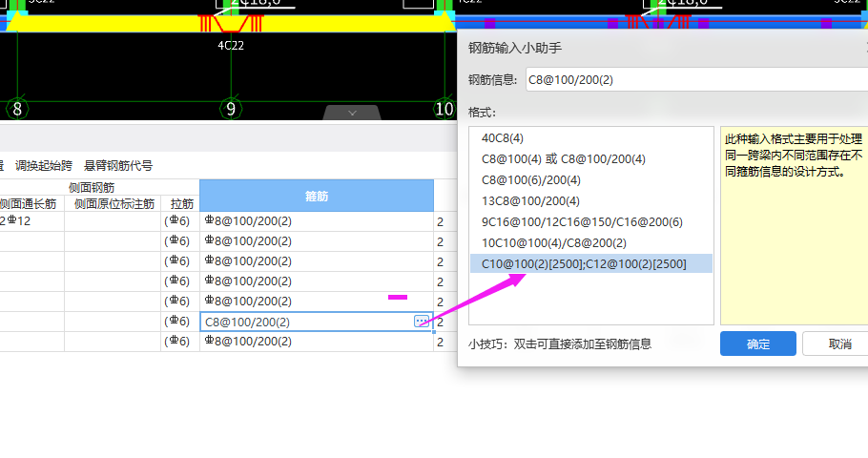The image size is (868, 458).
Task: Click the 4C22 beam annotation
Action: point(231,46)
